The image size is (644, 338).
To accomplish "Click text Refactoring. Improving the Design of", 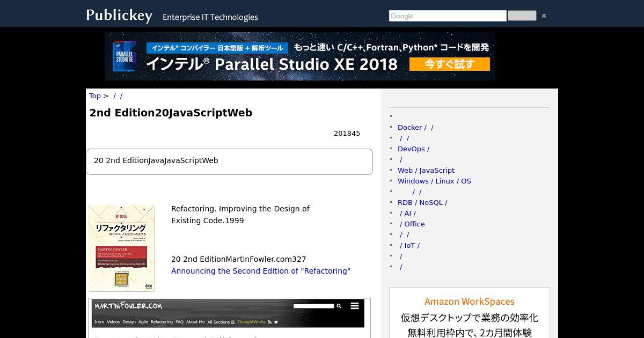I will (x=240, y=209).
